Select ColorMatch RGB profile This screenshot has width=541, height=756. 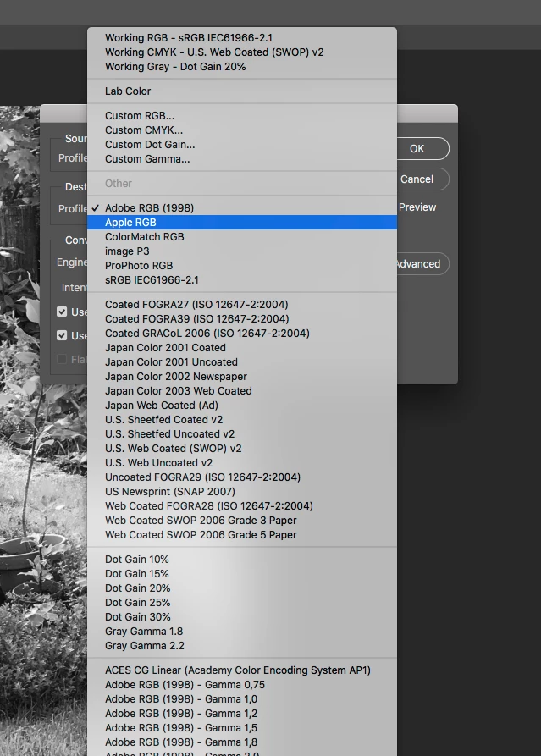pyautogui.click(x=242, y=237)
